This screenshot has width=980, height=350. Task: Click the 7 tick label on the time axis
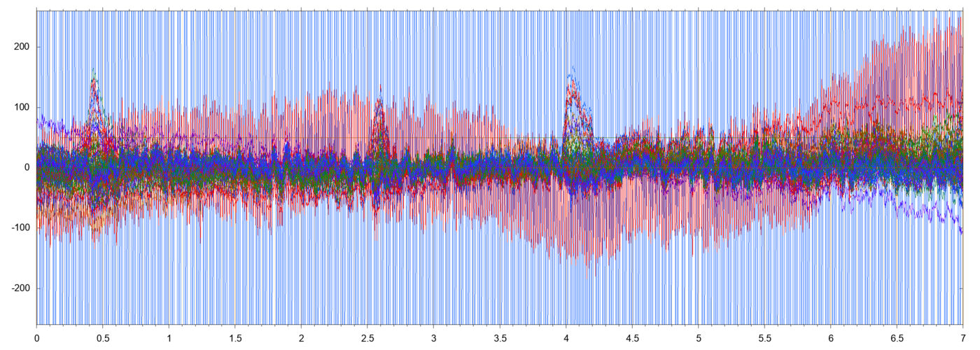[963, 337]
